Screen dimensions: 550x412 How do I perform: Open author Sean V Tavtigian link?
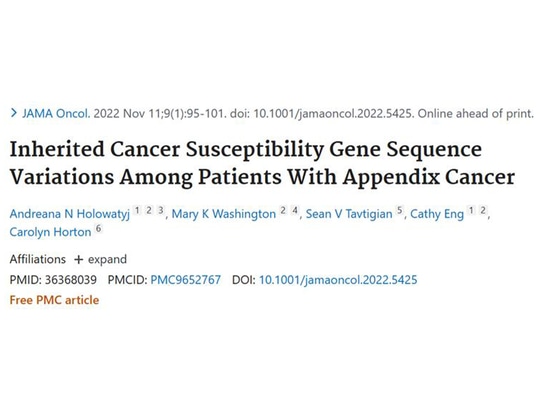349,214
